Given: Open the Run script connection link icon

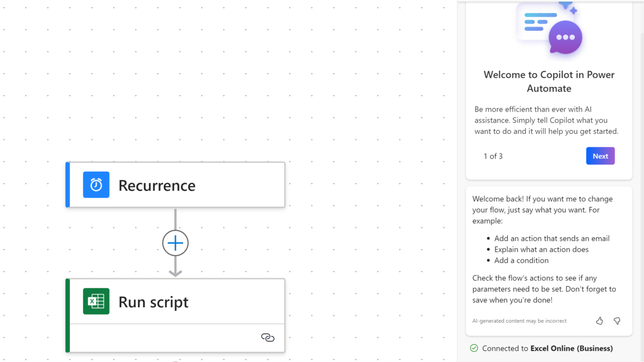Looking at the screenshot, I should [x=268, y=337].
